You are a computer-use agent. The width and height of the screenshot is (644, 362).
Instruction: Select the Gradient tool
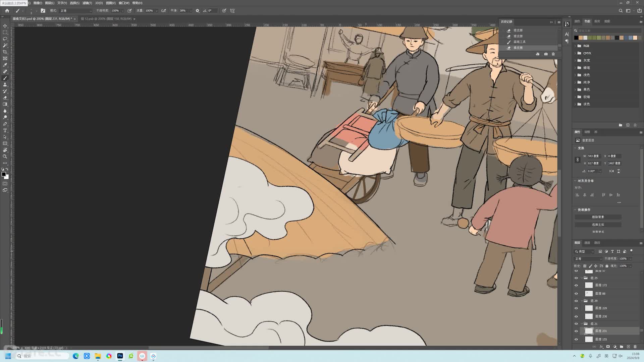pyautogui.click(x=5, y=104)
